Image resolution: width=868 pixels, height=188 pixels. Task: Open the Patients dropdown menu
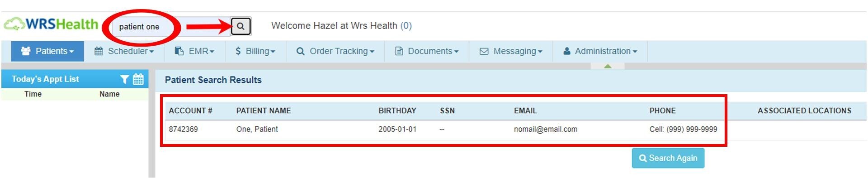(47, 51)
